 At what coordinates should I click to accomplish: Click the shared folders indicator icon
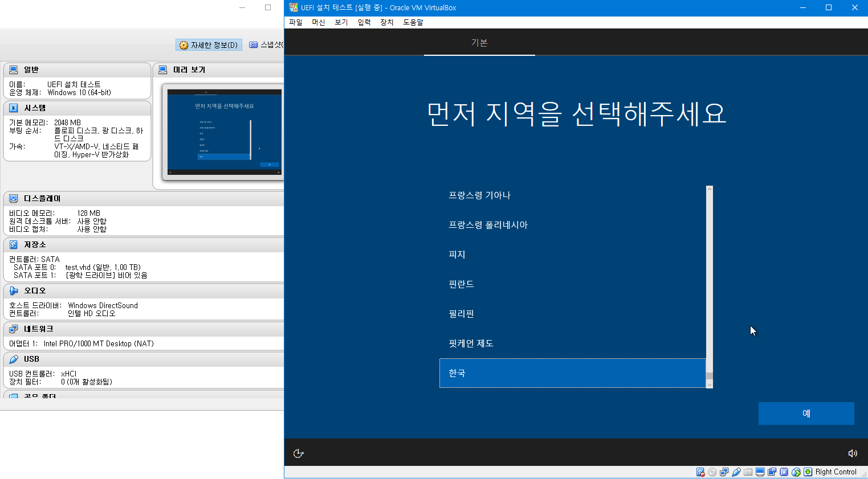pos(748,472)
